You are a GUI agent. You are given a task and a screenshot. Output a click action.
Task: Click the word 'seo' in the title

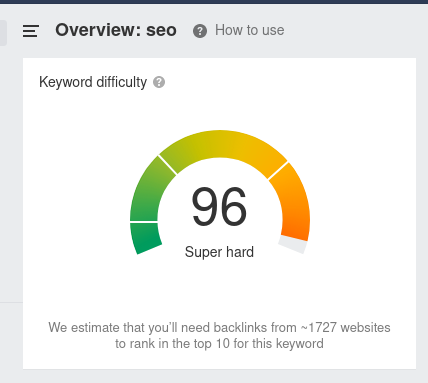pos(161,31)
